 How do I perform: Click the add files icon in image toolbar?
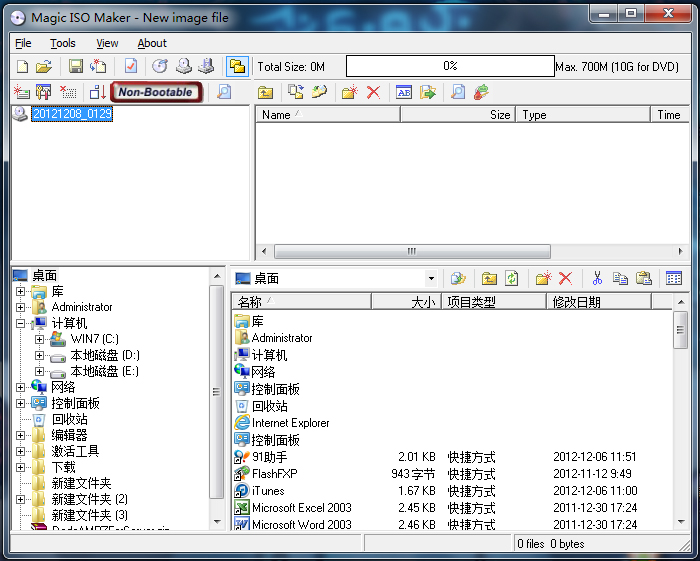pyautogui.click(x=296, y=92)
